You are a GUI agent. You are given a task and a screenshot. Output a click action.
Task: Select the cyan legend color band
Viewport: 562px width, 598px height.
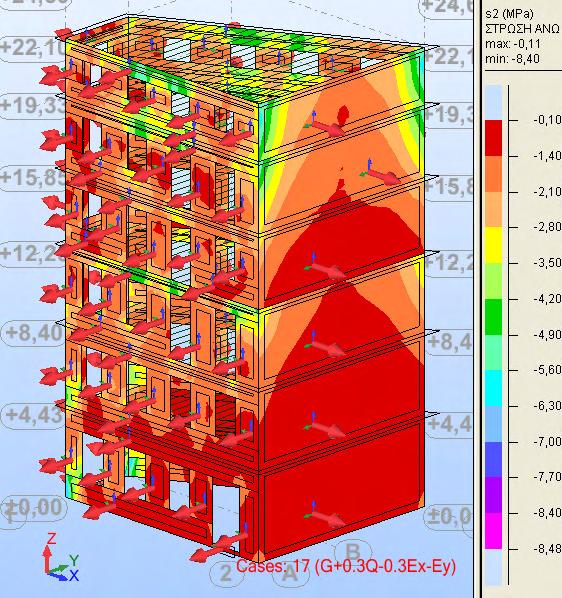point(493,388)
